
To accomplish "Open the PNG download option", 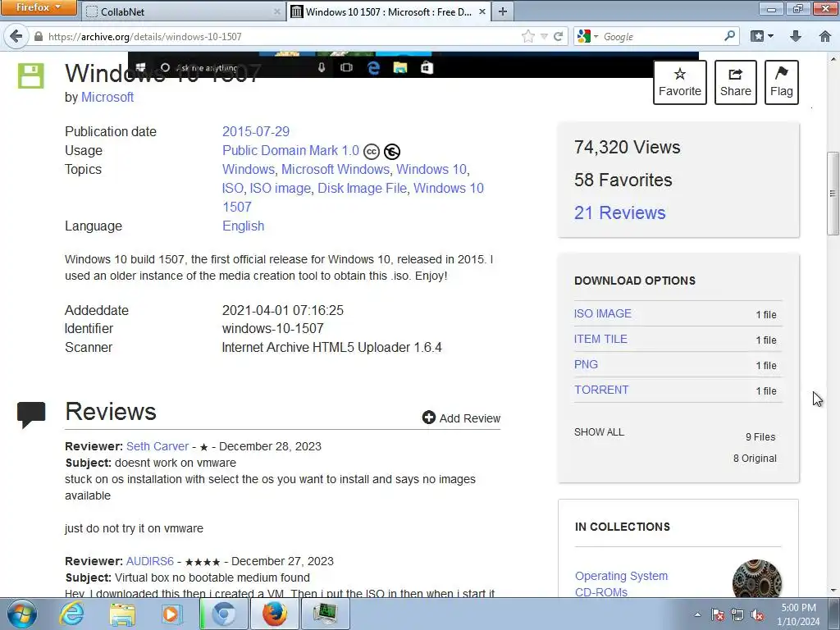I will 586,364.
